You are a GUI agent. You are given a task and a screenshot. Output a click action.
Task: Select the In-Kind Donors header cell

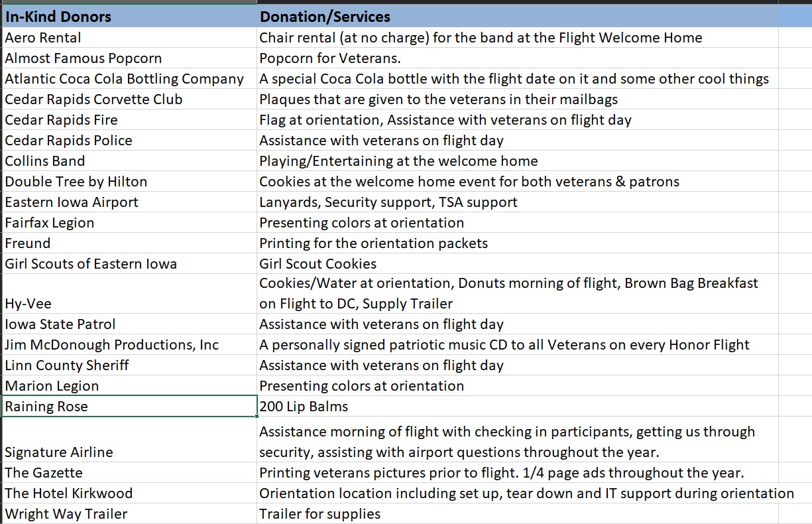(x=129, y=17)
